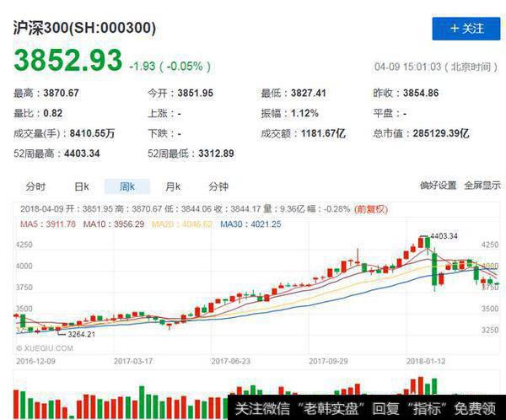506x420 pixels.
Task: Click the MA20 moving average legend
Action: [182, 224]
